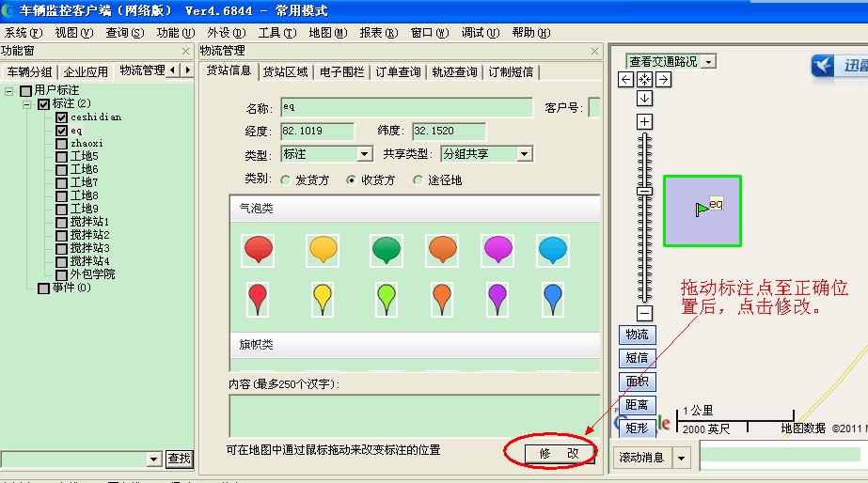Click the map zoom out minus button

(644, 313)
